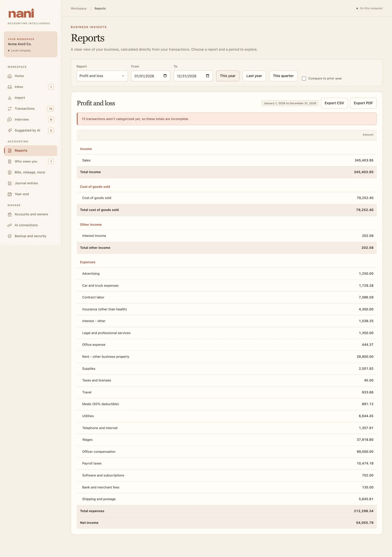
Task: Open the Suggested by AI sparkle icon
Action: pos(10,130)
